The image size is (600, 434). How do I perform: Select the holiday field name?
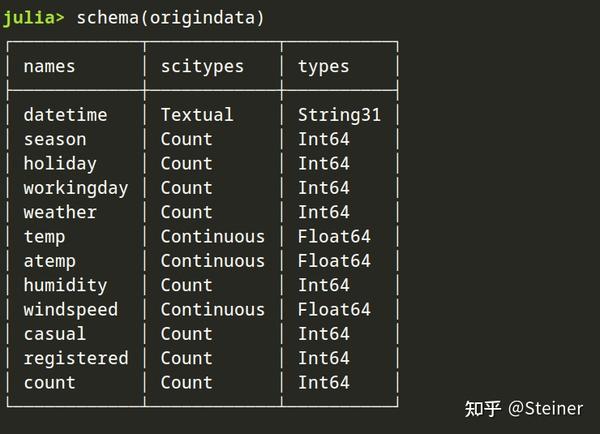coord(60,164)
